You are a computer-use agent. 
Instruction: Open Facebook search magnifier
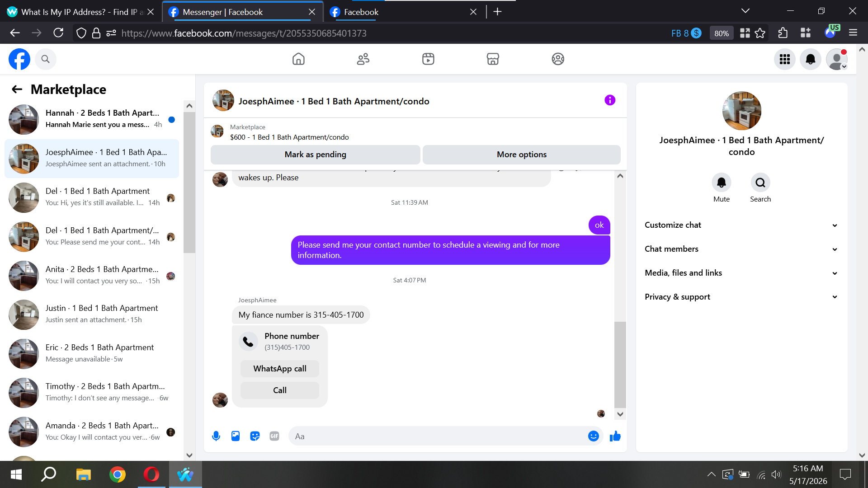pyautogui.click(x=45, y=59)
